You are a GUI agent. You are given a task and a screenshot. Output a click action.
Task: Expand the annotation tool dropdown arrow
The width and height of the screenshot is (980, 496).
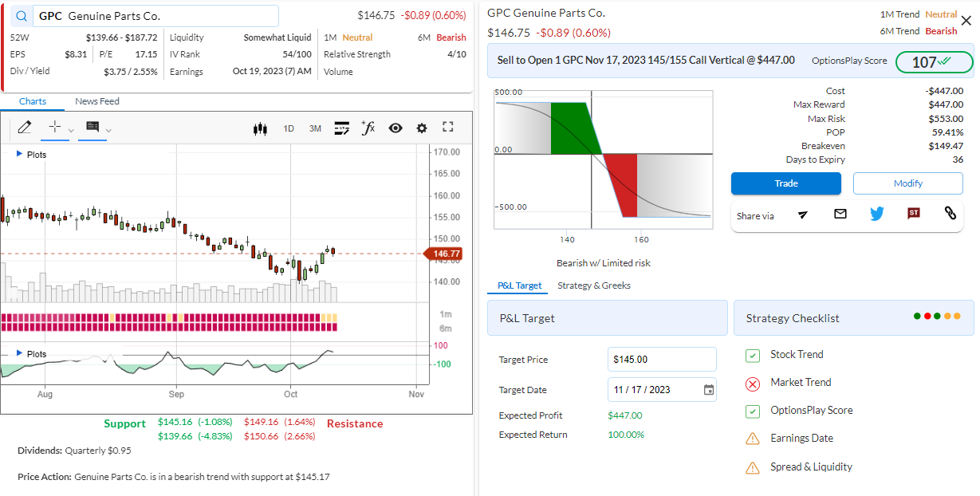(x=108, y=130)
